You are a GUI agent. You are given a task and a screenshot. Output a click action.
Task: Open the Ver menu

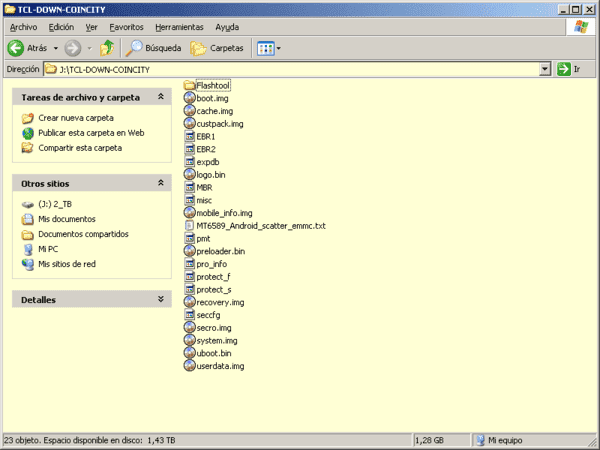click(91, 27)
